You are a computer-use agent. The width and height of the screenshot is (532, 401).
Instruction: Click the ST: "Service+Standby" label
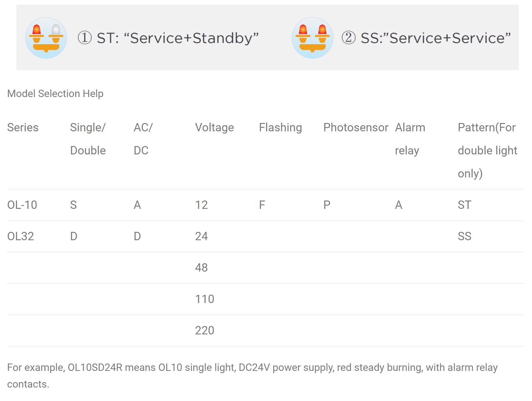[168, 38]
